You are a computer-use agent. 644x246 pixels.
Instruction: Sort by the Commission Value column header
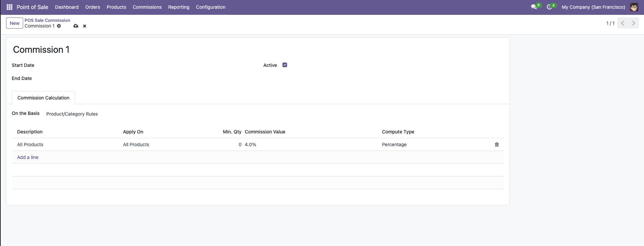(265, 132)
